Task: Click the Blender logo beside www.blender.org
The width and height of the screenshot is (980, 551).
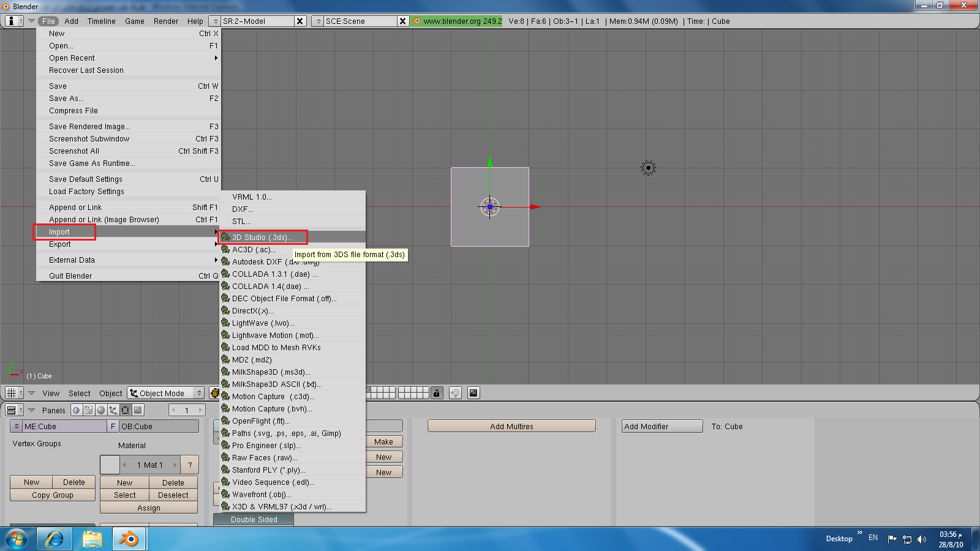Action: (417, 21)
